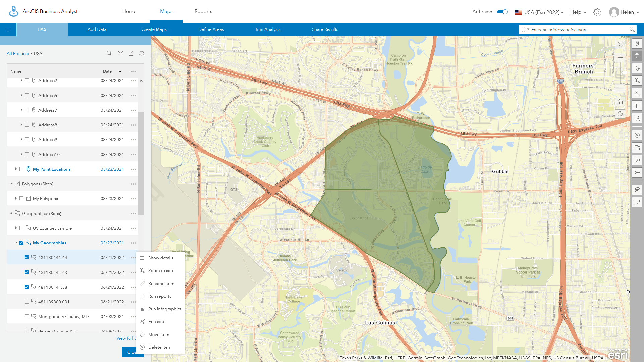Open the zoom-in magnifier tool
The height and width of the screenshot is (362, 644).
point(637,80)
